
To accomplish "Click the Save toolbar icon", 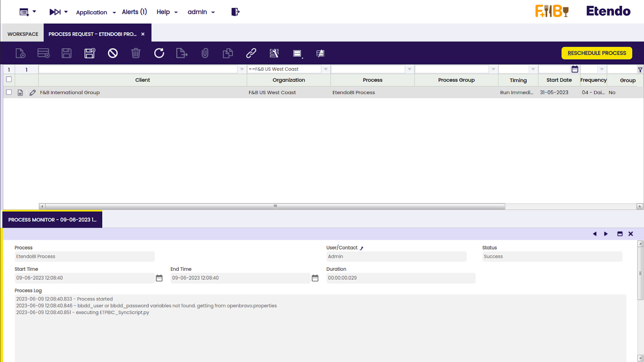I will pyautogui.click(x=66, y=53).
